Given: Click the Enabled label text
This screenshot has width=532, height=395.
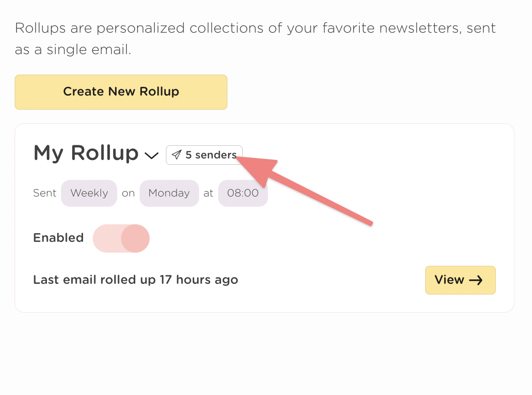Looking at the screenshot, I should [x=58, y=238].
